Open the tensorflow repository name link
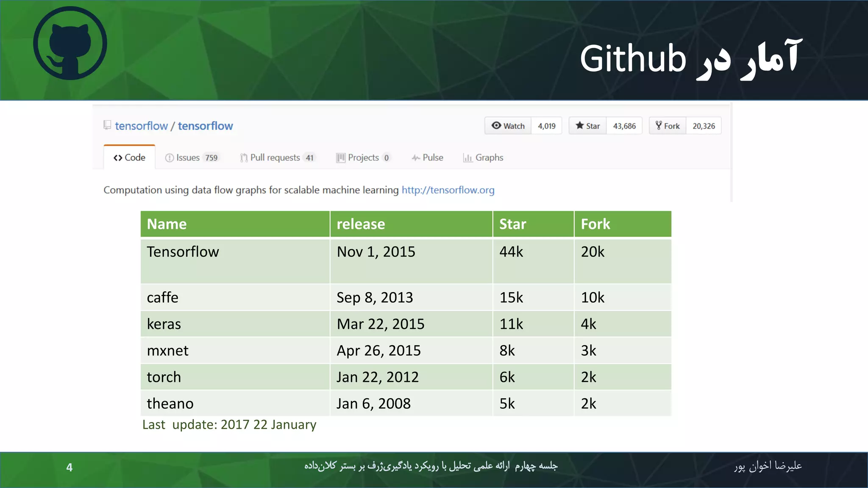The width and height of the screenshot is (868, 488). point(205,126)
